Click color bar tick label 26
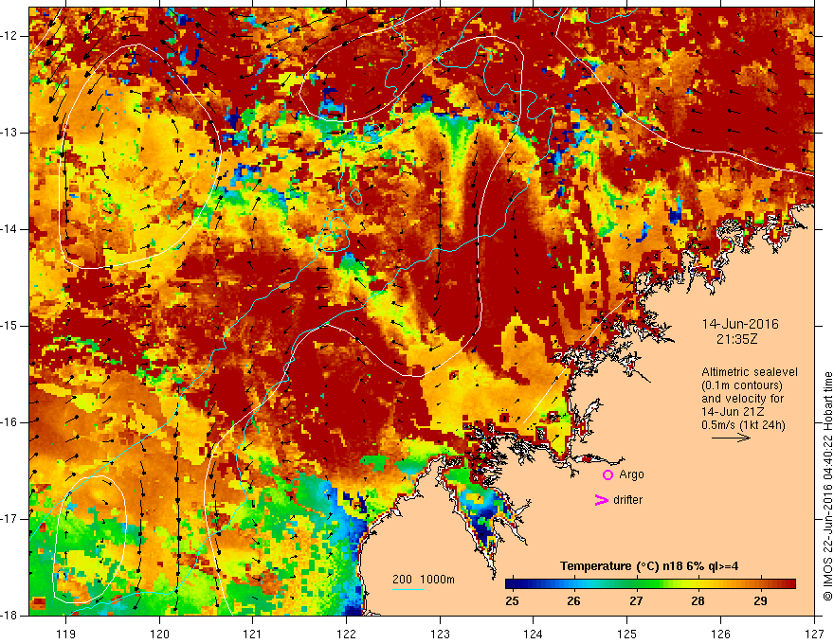Image resolution: width=834 pixels, height=644 pixels. (x=573, y=601)
